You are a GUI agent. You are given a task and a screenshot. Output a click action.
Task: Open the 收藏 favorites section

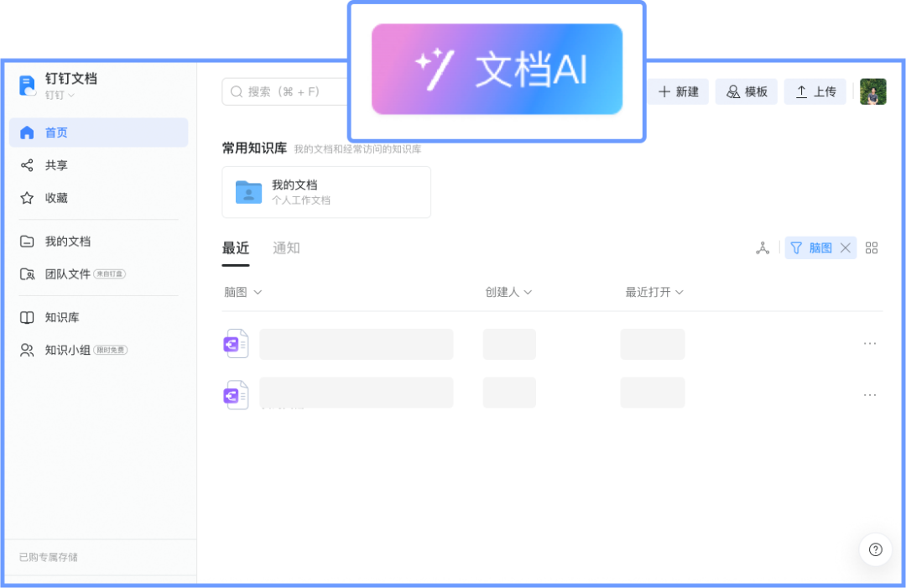99,198
